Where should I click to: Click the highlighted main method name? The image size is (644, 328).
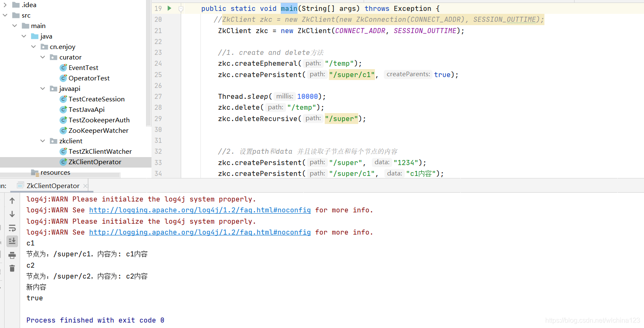[289, 8]
